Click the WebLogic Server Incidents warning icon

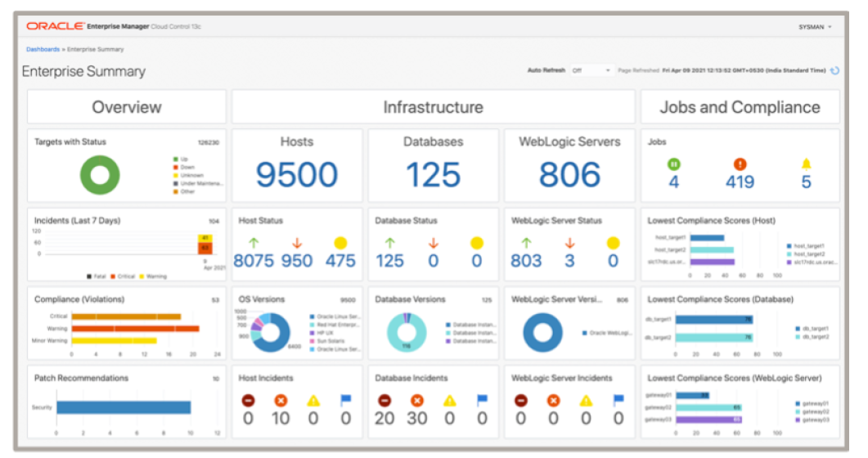pyautogui.click(x=586, y=401)
